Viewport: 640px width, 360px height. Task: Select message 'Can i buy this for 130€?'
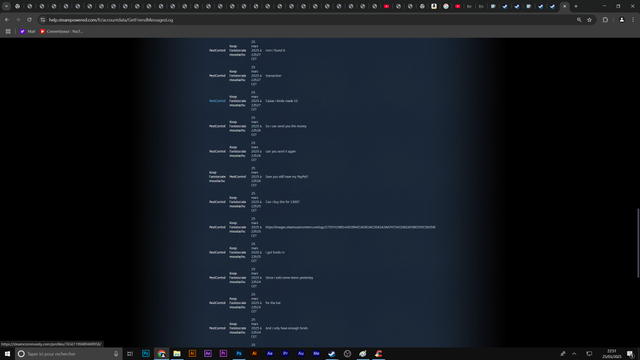pyautogui.click(x=282, y=202)
